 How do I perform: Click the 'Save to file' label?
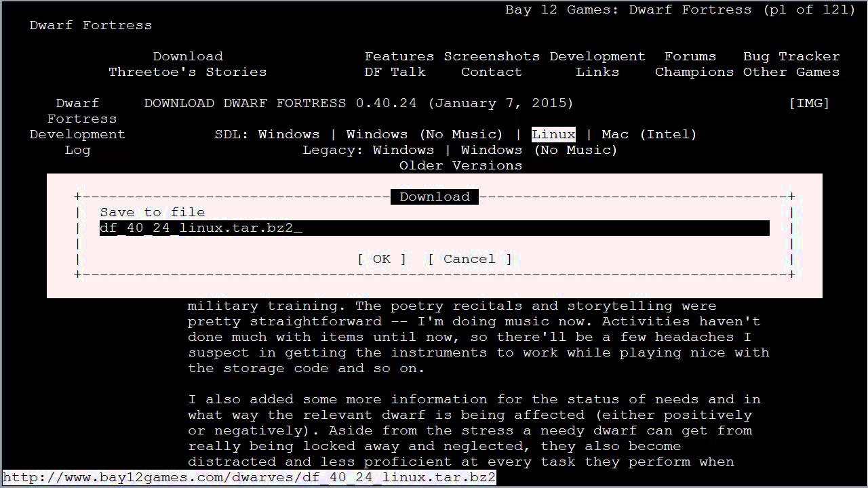click(x=153, y=212)
